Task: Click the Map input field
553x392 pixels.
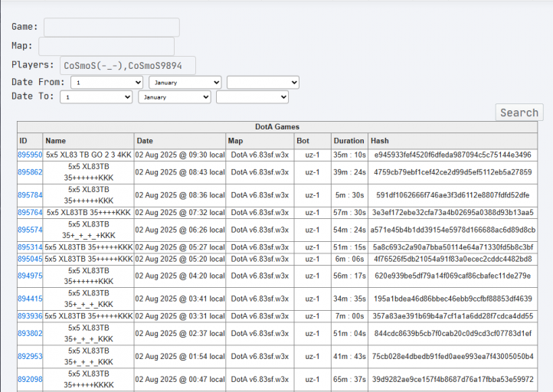Action: [x=106, y=46]
